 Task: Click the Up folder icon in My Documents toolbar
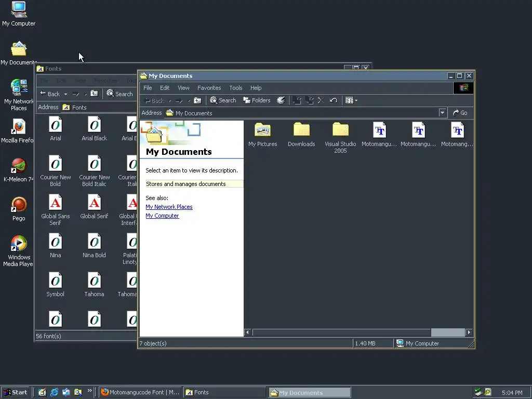[197, 100]
